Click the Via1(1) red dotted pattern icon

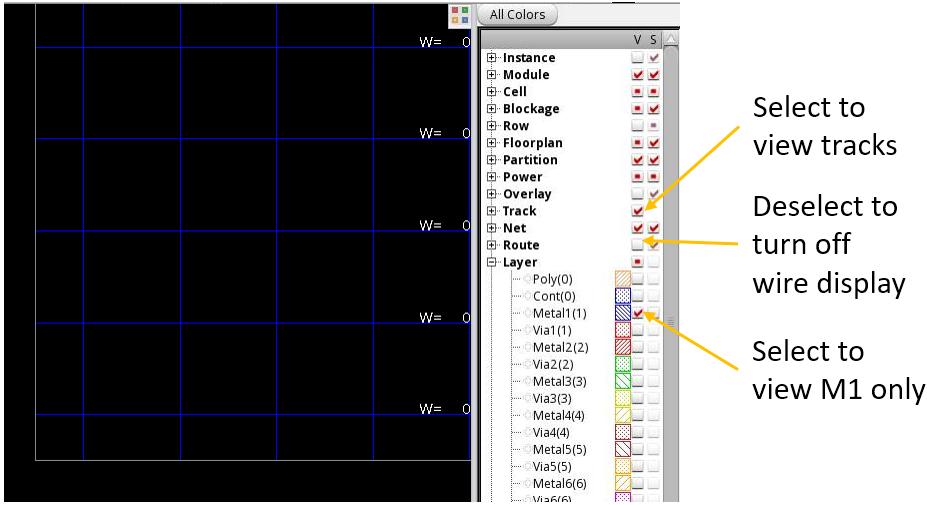coord(622,330)
